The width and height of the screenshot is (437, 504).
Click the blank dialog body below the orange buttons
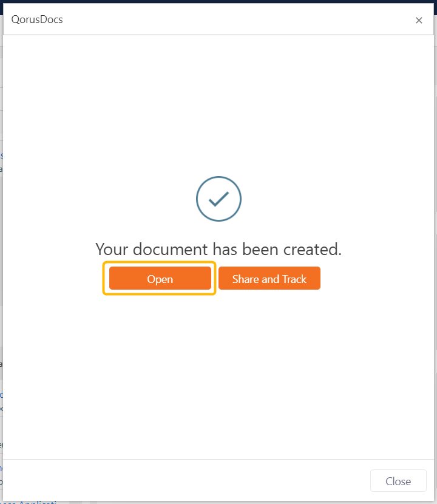pos(218,373)
